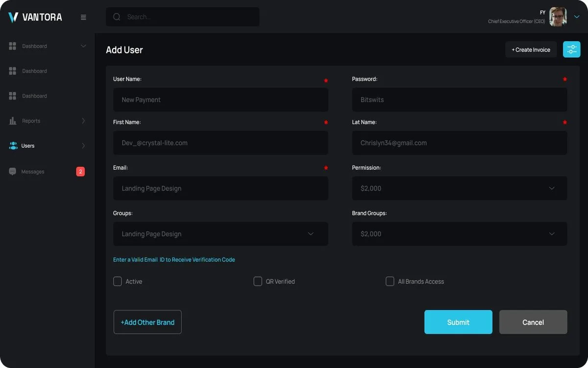
Task: Click the +Add Other Brand button
Action: [x=147, y=322]
